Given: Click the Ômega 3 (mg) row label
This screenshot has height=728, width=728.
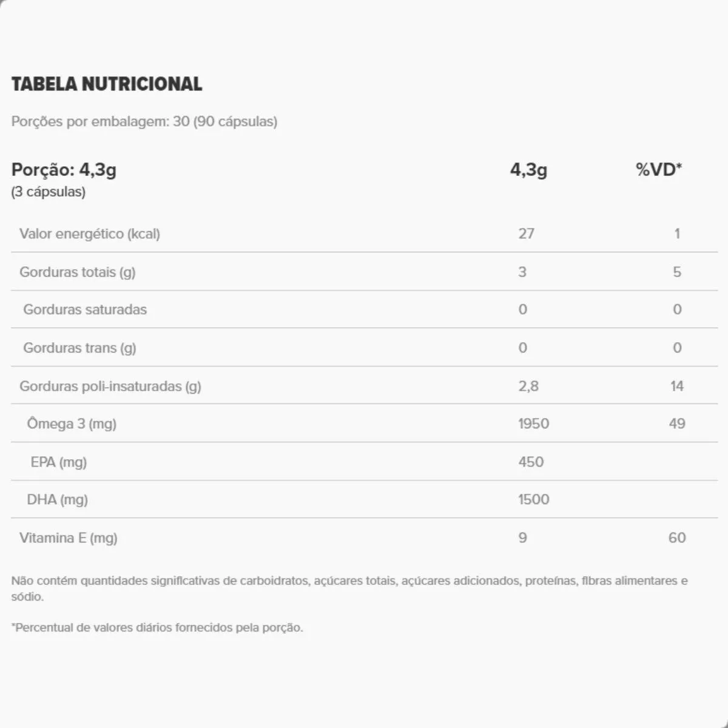Looking at the screenshot, I should tap(72, 423).
